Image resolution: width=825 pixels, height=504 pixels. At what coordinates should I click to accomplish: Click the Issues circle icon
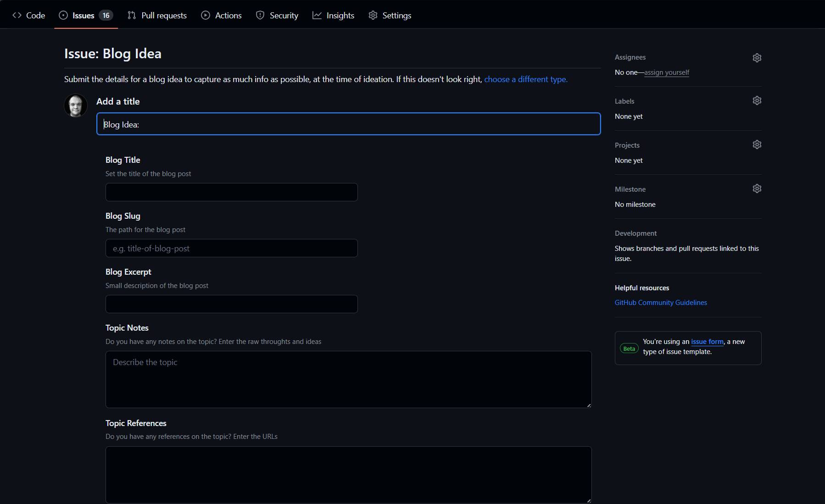(x=62, y=15)
